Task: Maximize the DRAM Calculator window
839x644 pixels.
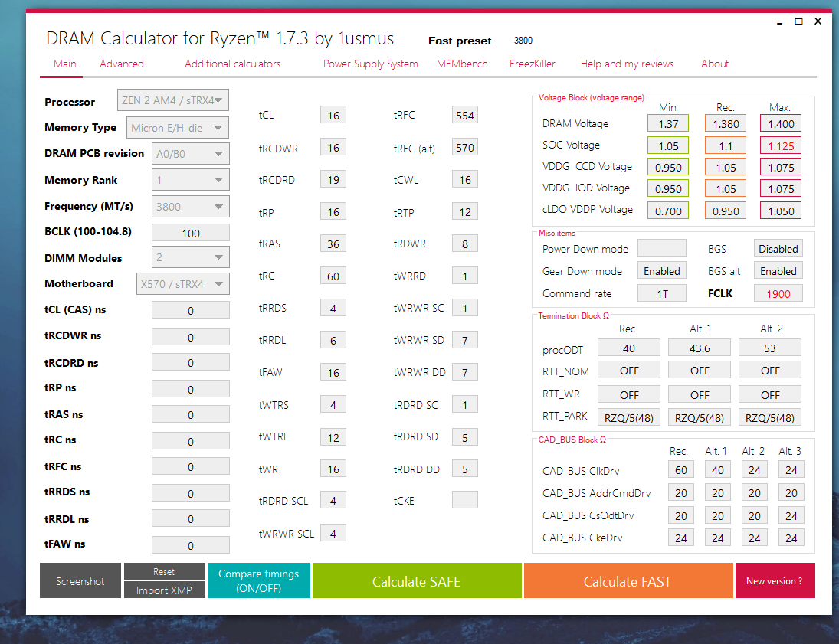Action: pos(799,21)
